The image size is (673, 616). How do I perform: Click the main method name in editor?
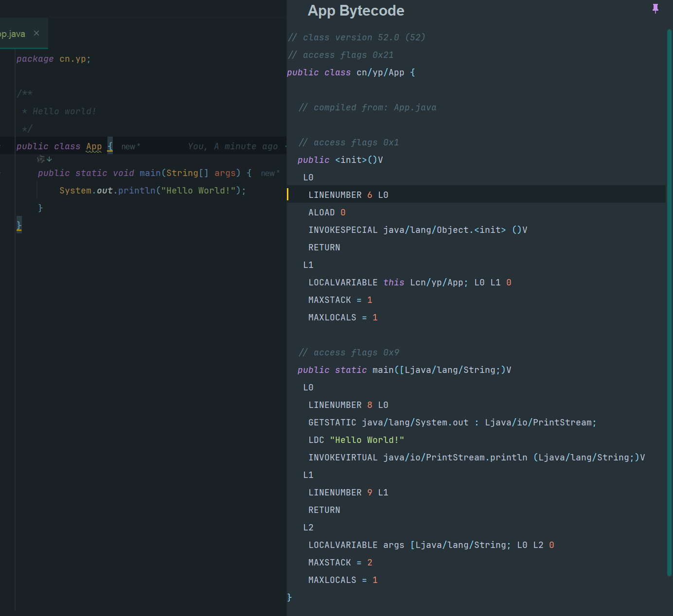coord(150,173)
